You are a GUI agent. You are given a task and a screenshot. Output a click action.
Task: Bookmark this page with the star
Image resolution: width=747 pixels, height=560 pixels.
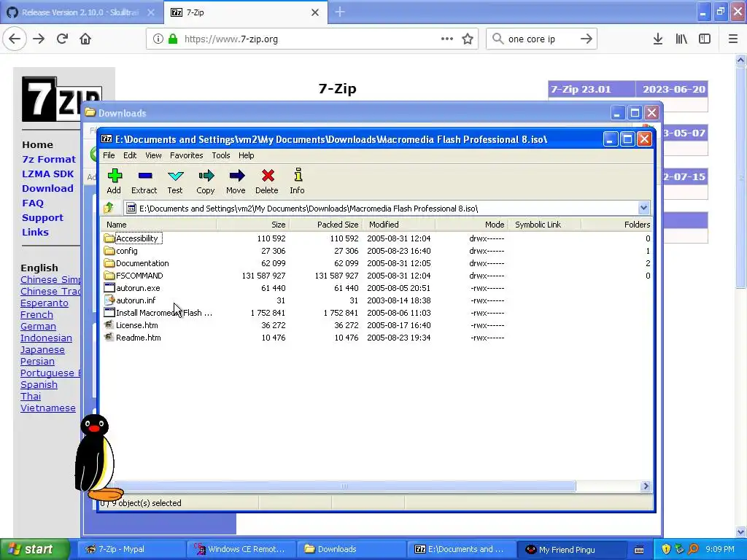pos(468,39)
